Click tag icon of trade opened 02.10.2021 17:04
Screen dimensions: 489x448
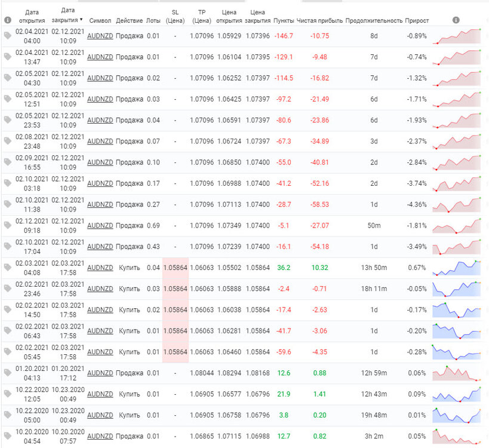(8, 247)
